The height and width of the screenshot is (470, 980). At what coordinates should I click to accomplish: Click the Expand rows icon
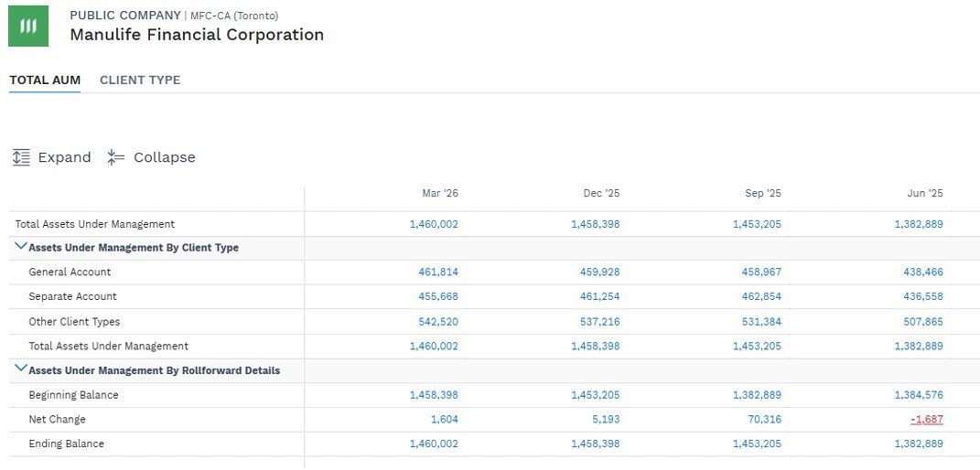pyautogui.click(x=21, y=157)
